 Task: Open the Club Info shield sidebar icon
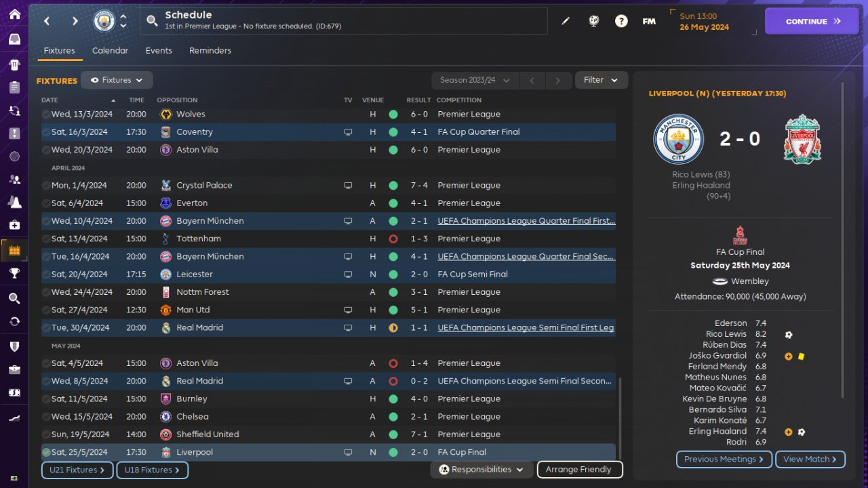(14, 346)
